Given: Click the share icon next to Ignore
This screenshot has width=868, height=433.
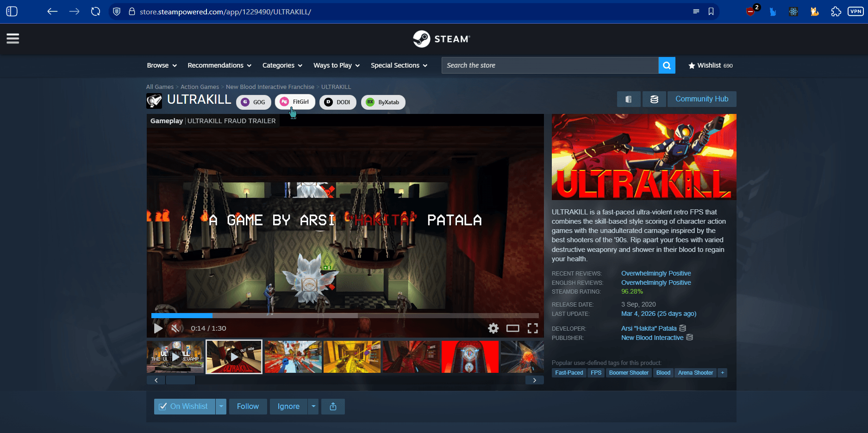Looking at the screenshot, I should 333,406.
